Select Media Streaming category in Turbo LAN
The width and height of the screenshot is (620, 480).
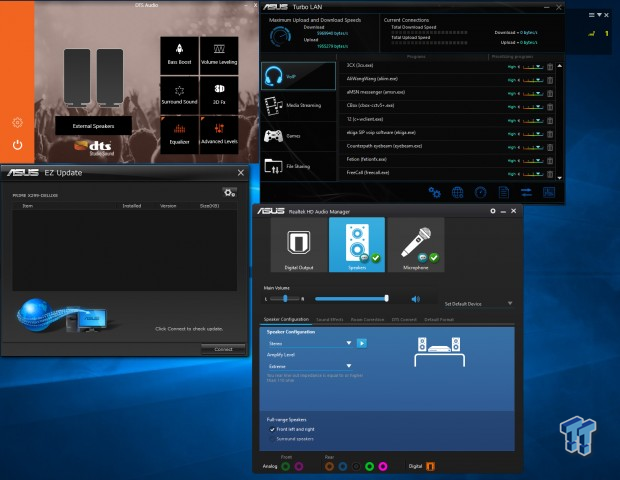(x=298, y=106)
